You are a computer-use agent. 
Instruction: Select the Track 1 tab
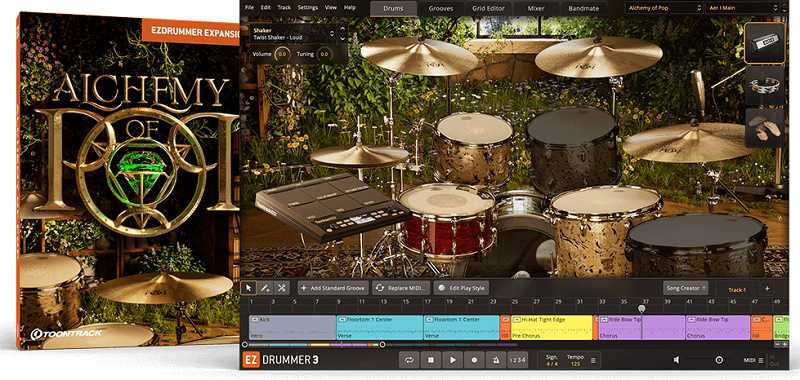point(737,289)
